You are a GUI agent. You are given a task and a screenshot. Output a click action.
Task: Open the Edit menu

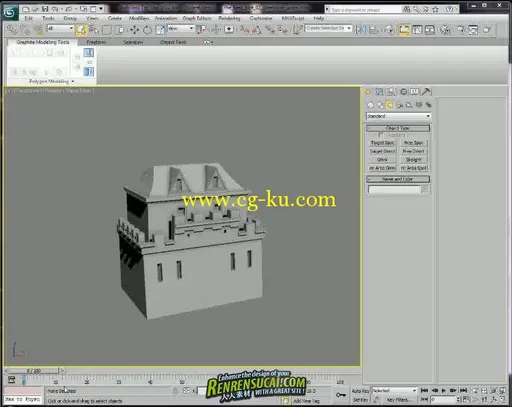[x=29, y=18]
